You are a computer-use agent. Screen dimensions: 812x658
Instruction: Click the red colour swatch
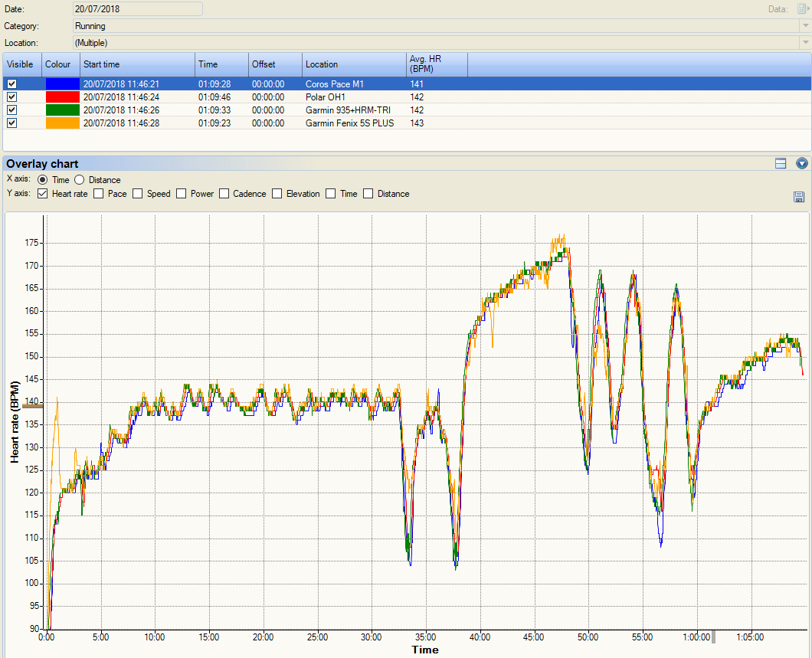tap(62, 97)
